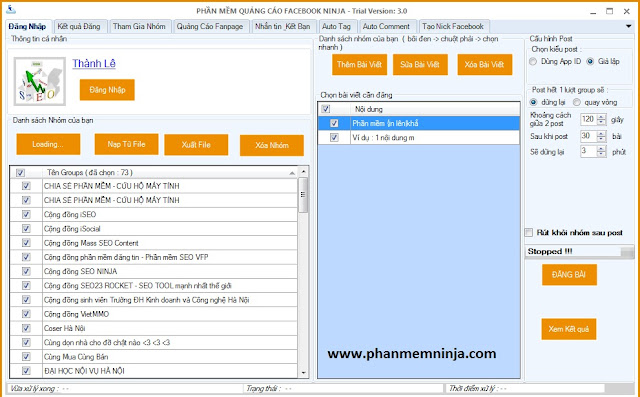The height and width of the screenshot is (397, 640).
Task: Select the Cộng đồng SEO23 ROCKET group row
Action: (x=154, y=286)
